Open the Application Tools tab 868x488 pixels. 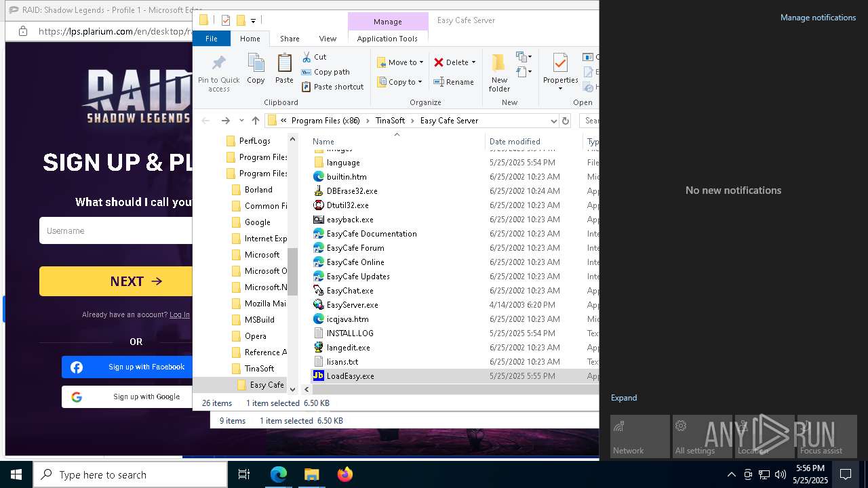click(x=387, y=39)
